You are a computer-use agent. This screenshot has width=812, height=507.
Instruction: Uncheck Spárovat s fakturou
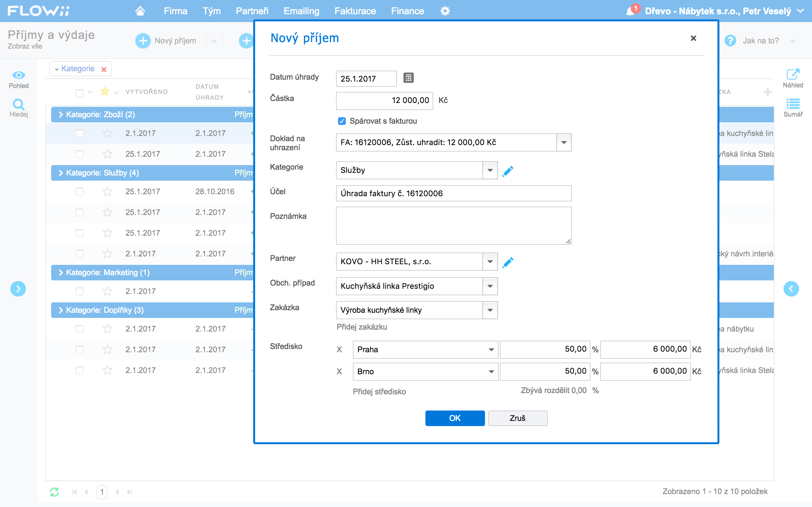tap(342, 121)
